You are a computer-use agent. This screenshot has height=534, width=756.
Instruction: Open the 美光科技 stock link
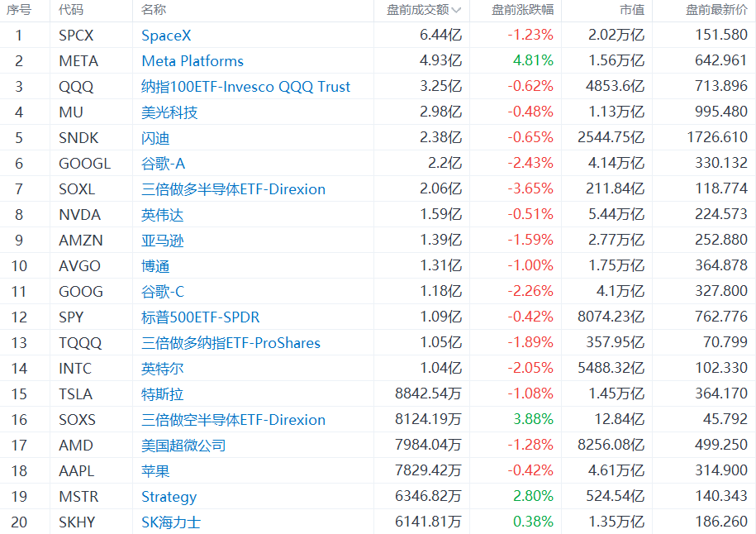point(169,112)
